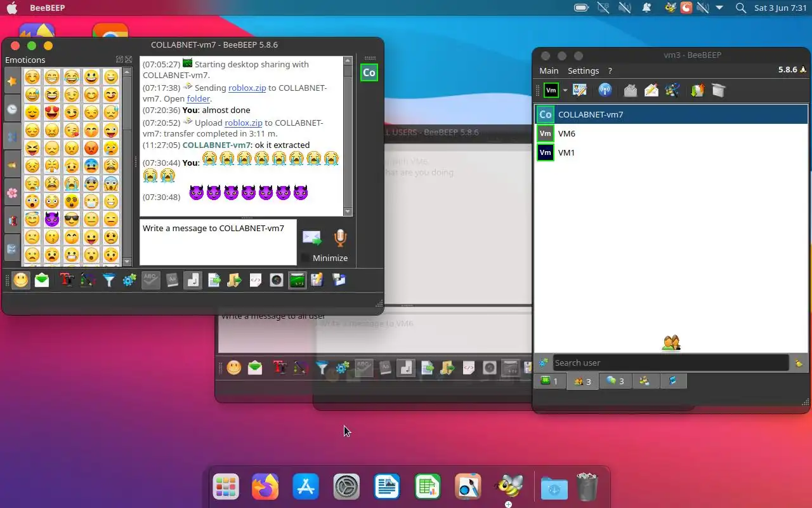Select the favorites star emoticon tab
The width and height of the screenshot is (812, 508).
(x=12, y=82)
